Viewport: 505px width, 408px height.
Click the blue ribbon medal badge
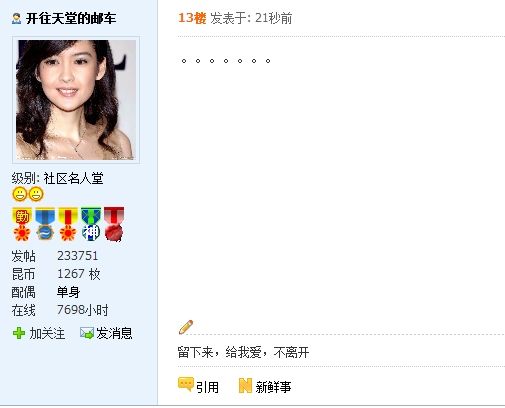pos(45,224)
